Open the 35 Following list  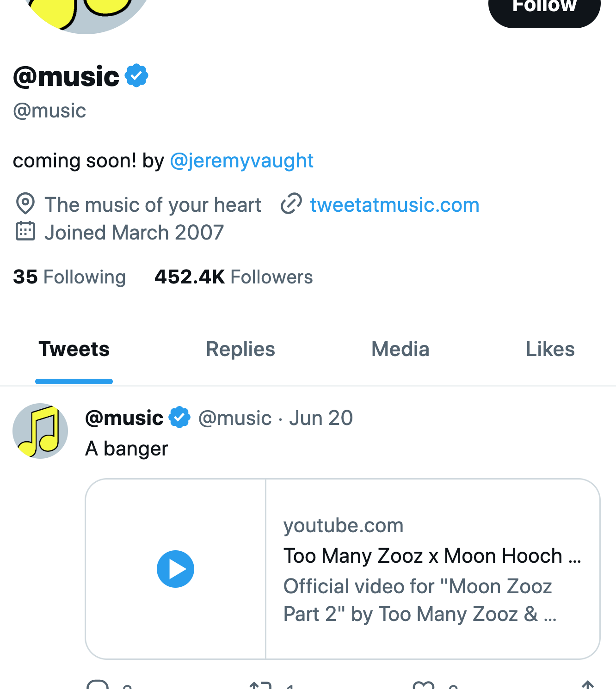click(69, 277)
